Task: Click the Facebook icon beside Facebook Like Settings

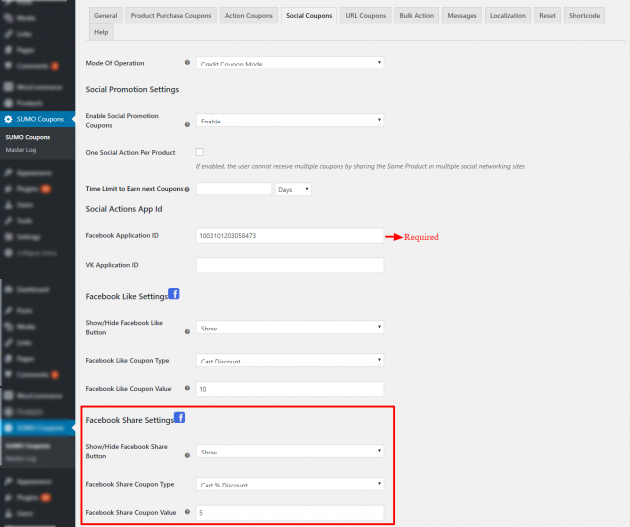Action: [174, 294]
